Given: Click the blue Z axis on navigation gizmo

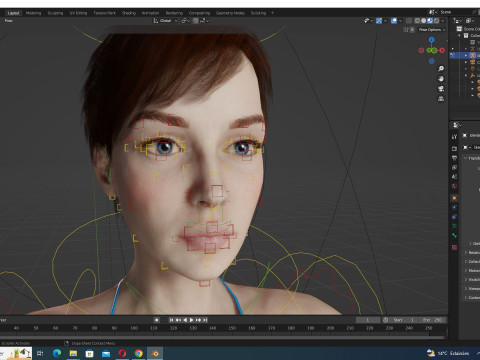Looking at the screenshot, I should tap(432, 40).
